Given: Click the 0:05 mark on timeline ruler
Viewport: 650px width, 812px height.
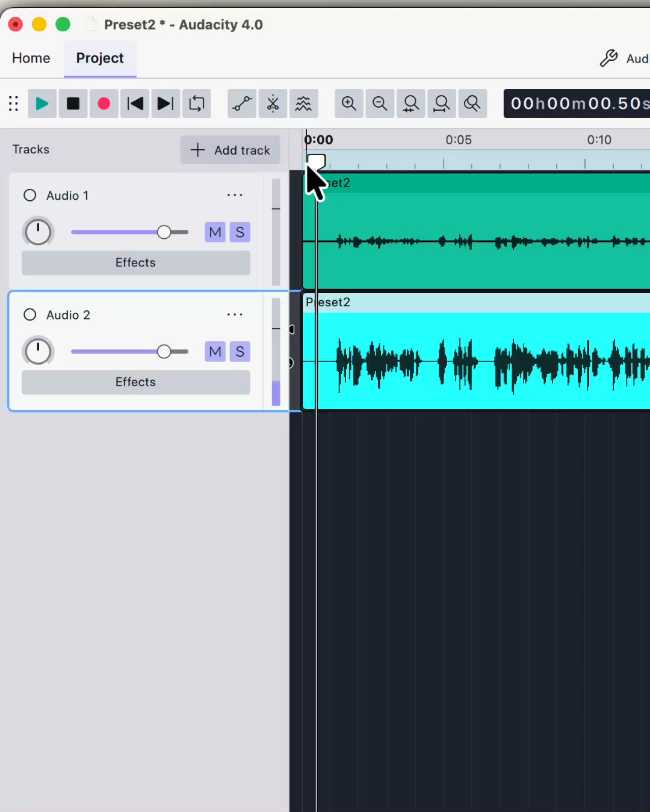Looking at the screenshot, I should point(459,140).
